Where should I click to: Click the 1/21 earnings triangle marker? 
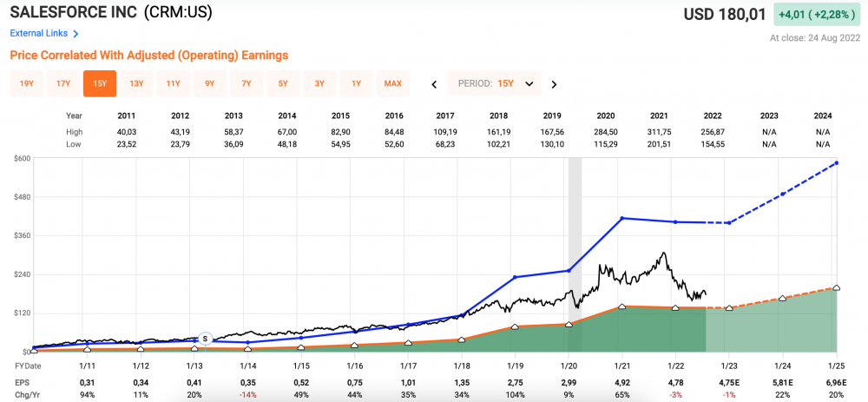(x=622, y=306)
